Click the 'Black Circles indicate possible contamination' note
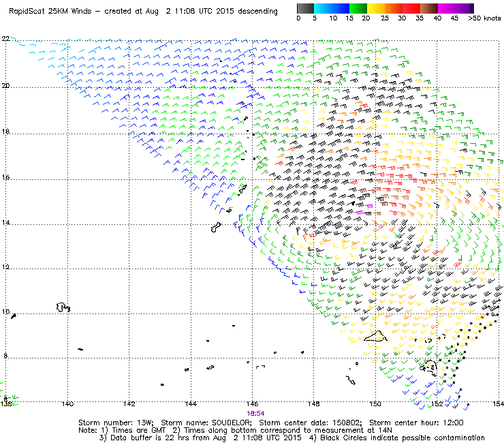 tap(402, 438)
